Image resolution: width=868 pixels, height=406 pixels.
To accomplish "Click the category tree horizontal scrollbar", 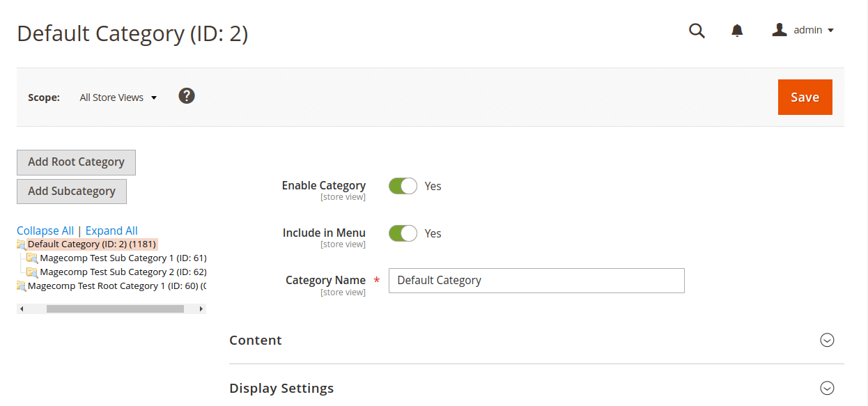I will pos(115,309).
